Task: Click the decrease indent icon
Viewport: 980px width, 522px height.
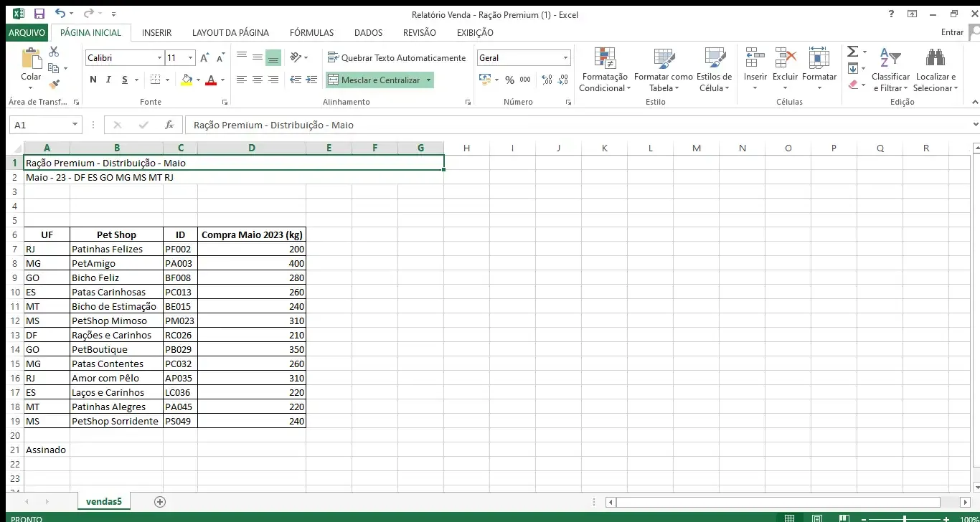Action: tap(296, 80)
